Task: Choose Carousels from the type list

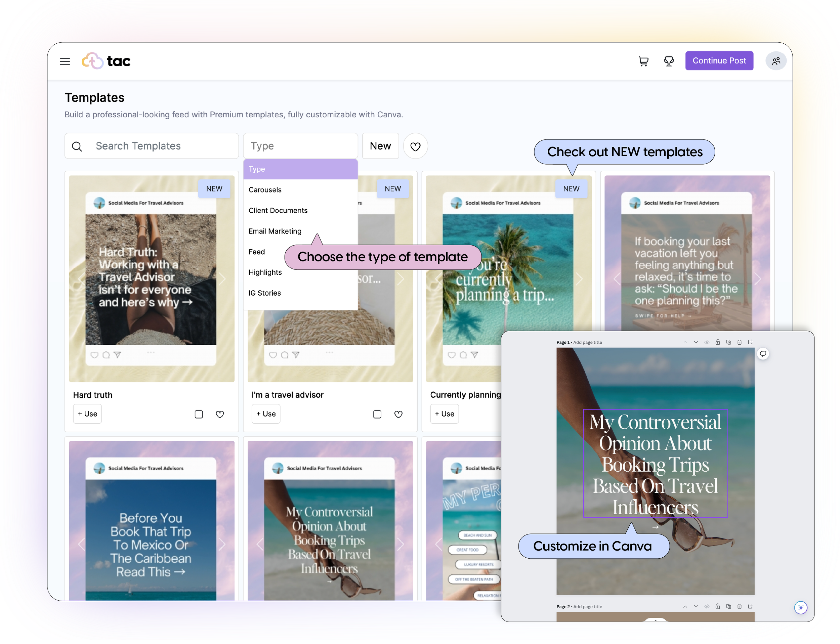Action: (265, 190)
